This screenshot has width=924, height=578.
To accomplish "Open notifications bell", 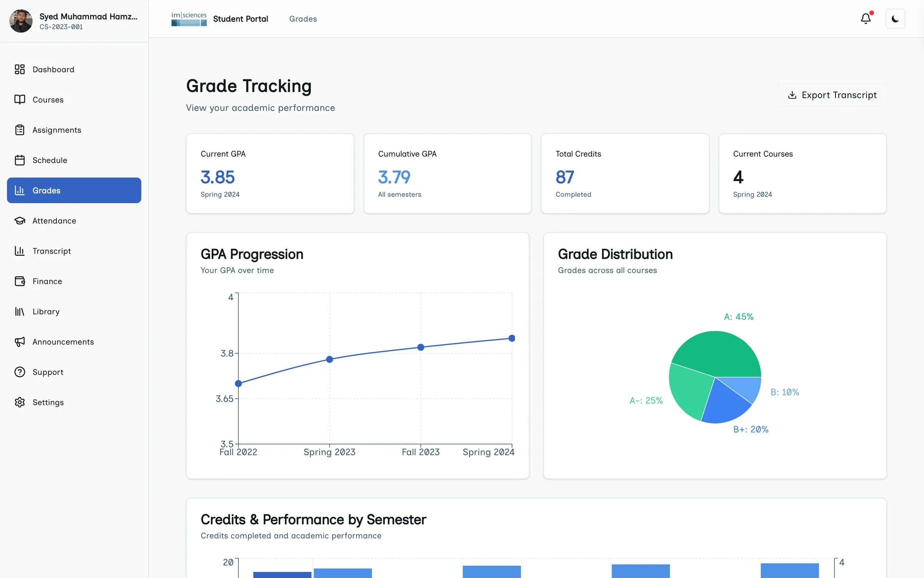I will pyautogui.click(x=866, y=18).
